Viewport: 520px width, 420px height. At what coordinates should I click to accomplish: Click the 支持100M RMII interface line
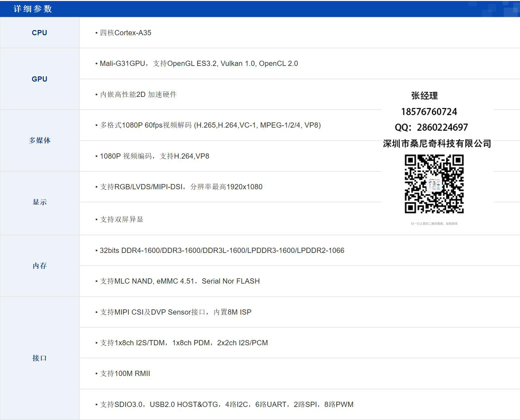click(125, 373)
